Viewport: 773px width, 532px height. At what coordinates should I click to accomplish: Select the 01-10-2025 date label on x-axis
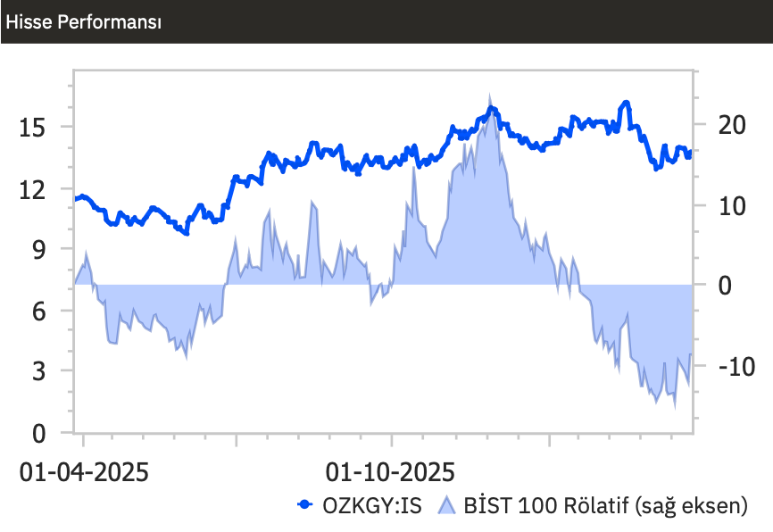tap(391, 471)
